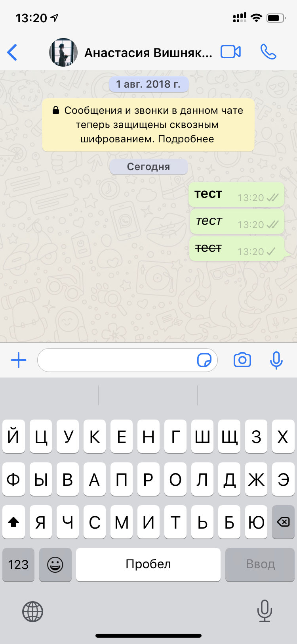Open attachments with the plus icon
This screenshot has height=644, width=297.
tap(19, 360)
